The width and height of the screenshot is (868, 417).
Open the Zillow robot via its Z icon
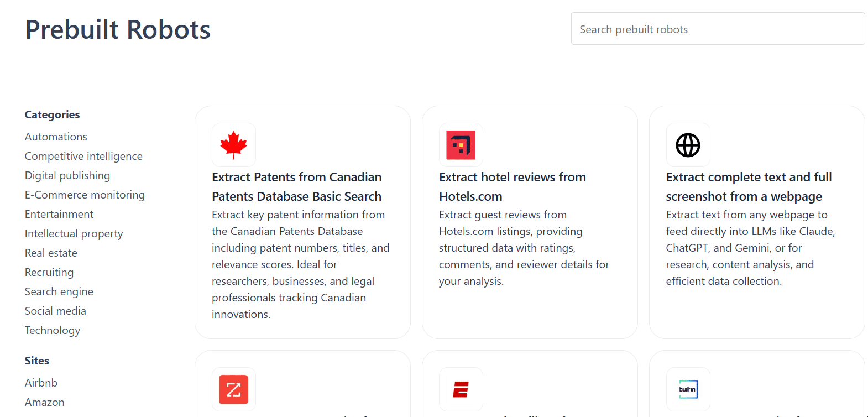(x=233, y=389)
